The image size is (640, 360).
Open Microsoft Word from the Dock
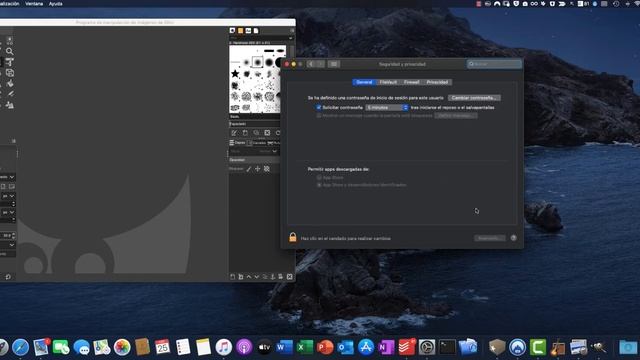pyautogui.click(x=284, y=347)
